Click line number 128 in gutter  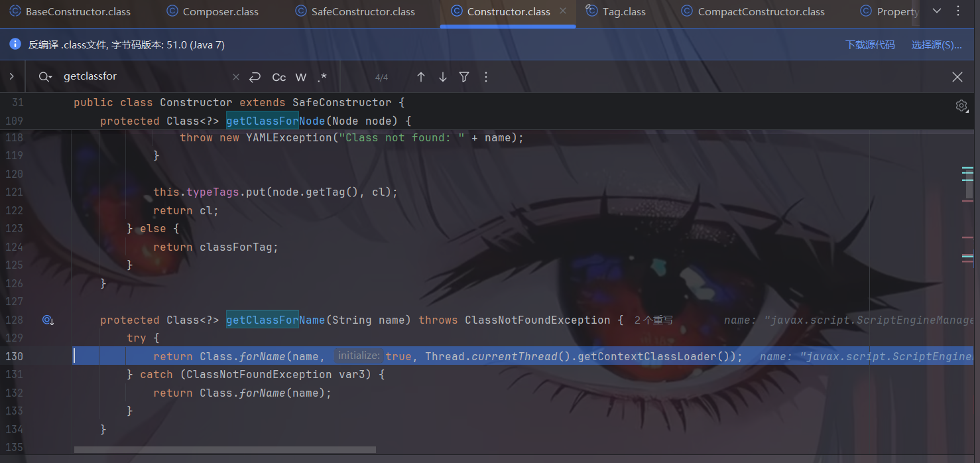pos(14,320)
